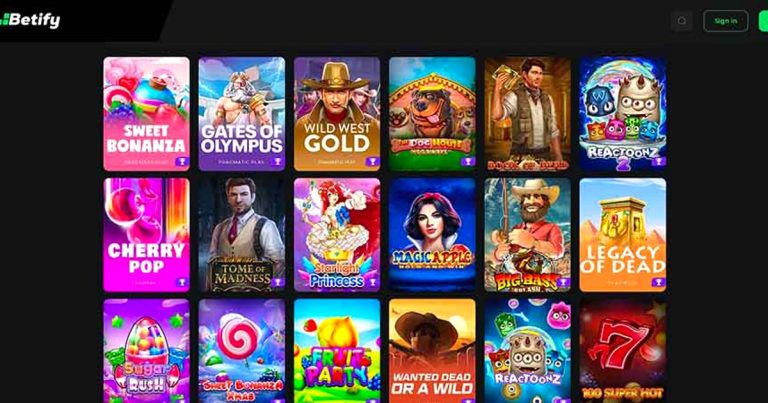768x403 pixels.
Task: Open the Sugar Rush game tile
Action: pos(146,351)
